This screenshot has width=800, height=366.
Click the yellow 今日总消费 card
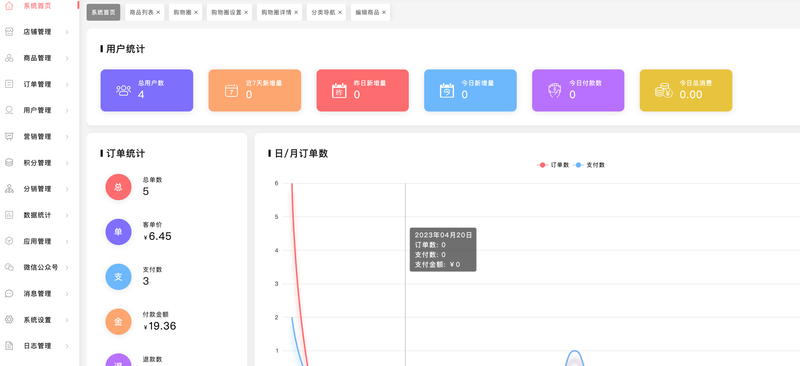(x=686, y=90)
